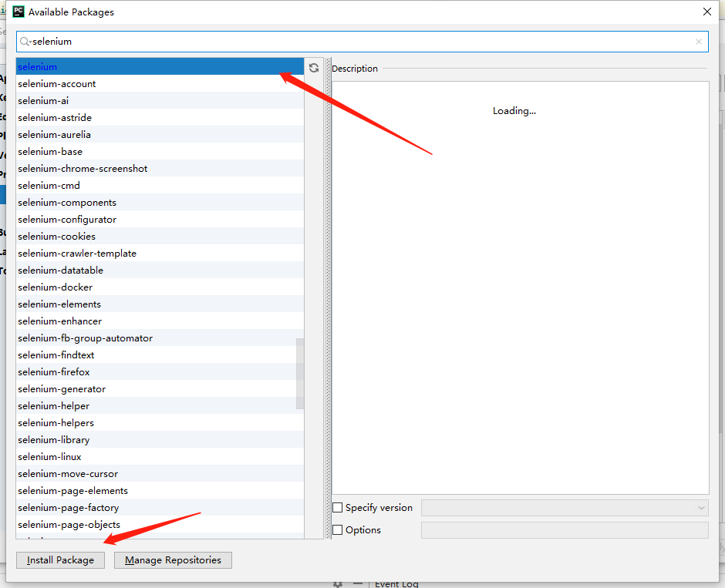Select selenium-components package
Image resolution: width=725 pixels, height=588 pixels.
pos(160,203)
